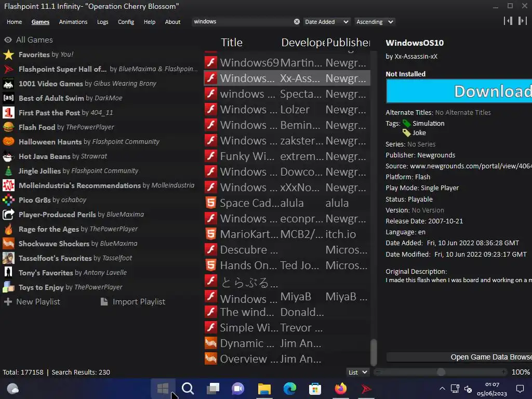Open the Ascending order dropdown
This screenshot has width=532, height=399.
[x=375, y=22]
